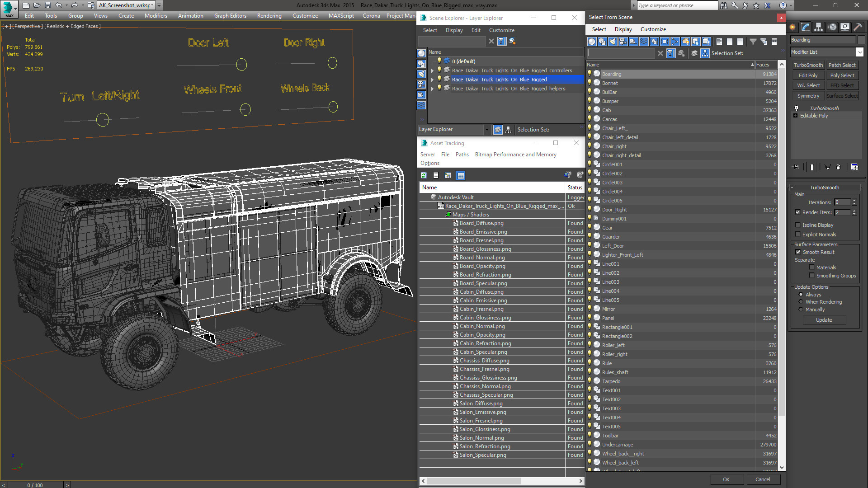The width and height of the screenshot is (868, 488).
Task: Enable Explicit Normals checkbox
Action: coord(797,235)
